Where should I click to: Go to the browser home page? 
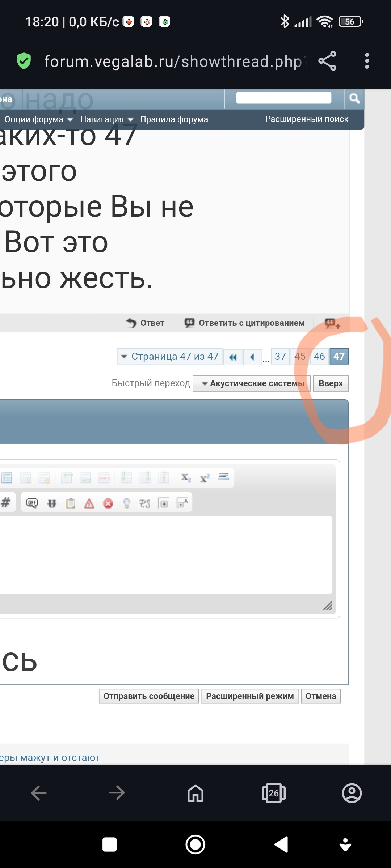click(195, 793)
